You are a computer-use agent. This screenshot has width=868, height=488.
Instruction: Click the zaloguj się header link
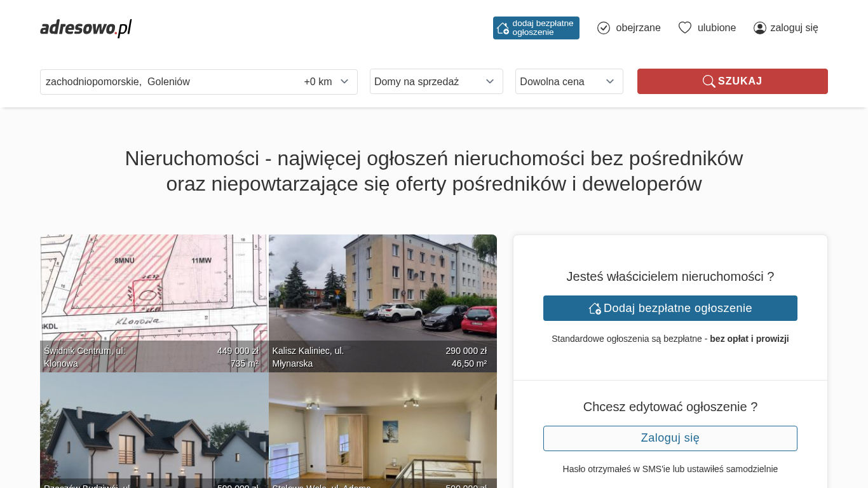pyautogui.click(x=794, y=28)
